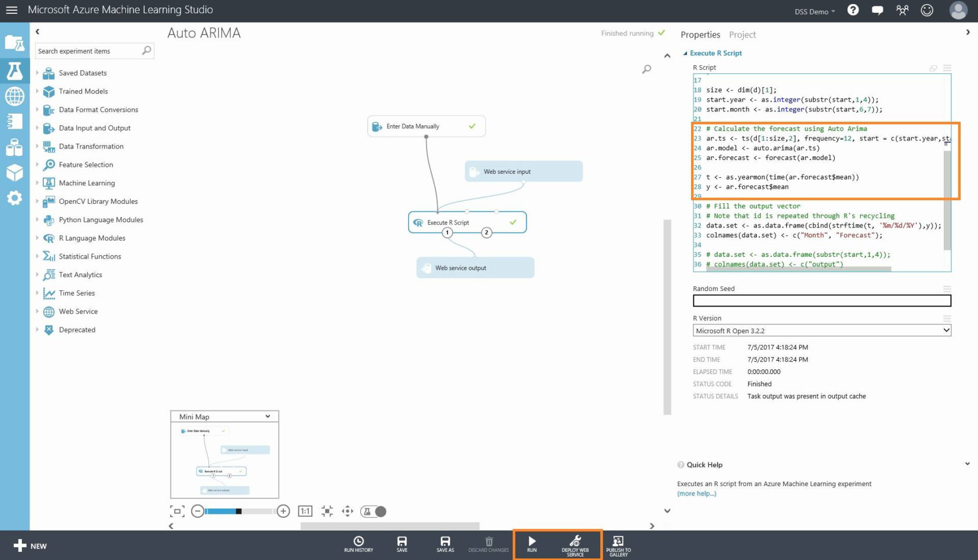Click the more help link

click(696, 494)
